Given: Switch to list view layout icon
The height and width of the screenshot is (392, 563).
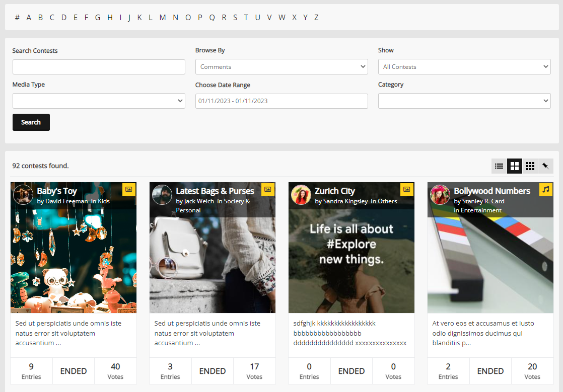Looking at the screenshot, I should [499, 166].
